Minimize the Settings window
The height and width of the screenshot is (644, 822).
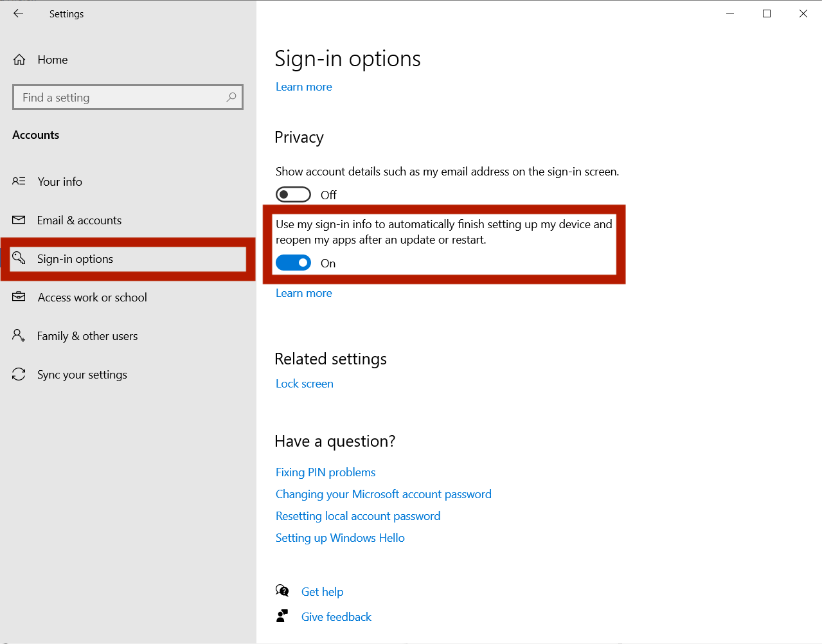pos(730,13)
